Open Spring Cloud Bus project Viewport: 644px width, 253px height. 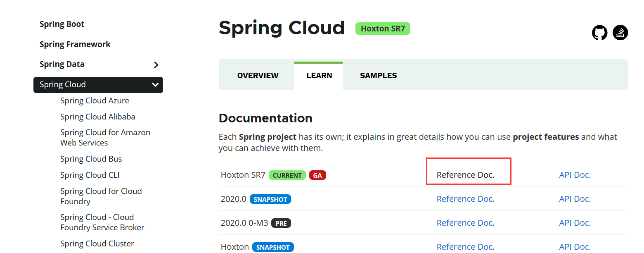point(91,159)
